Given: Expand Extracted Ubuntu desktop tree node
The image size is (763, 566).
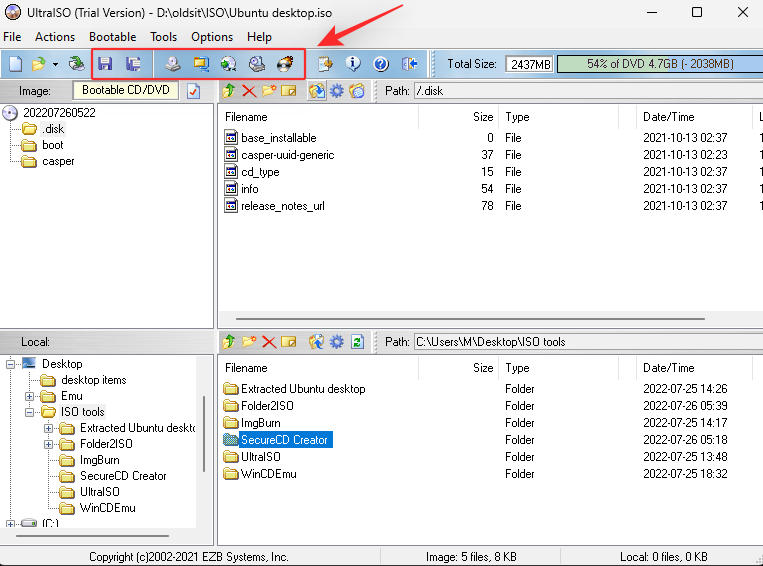Looking at the screenshot, I should (48, 428).
